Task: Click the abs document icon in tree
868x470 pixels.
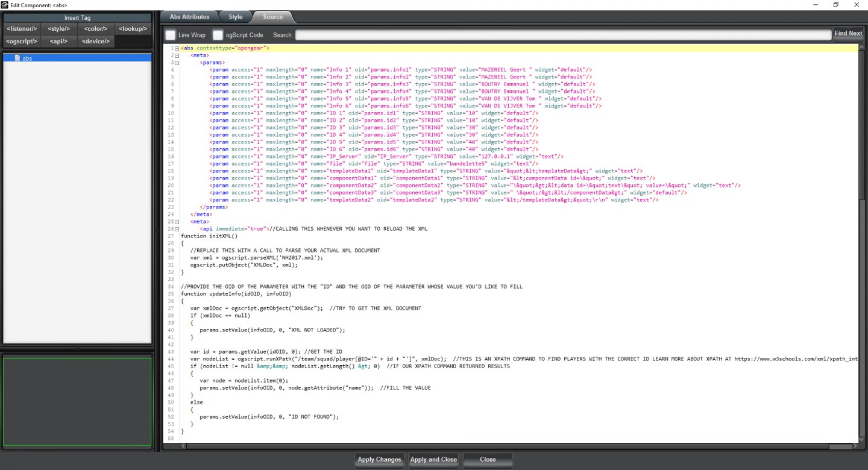Action: [17, 58]
